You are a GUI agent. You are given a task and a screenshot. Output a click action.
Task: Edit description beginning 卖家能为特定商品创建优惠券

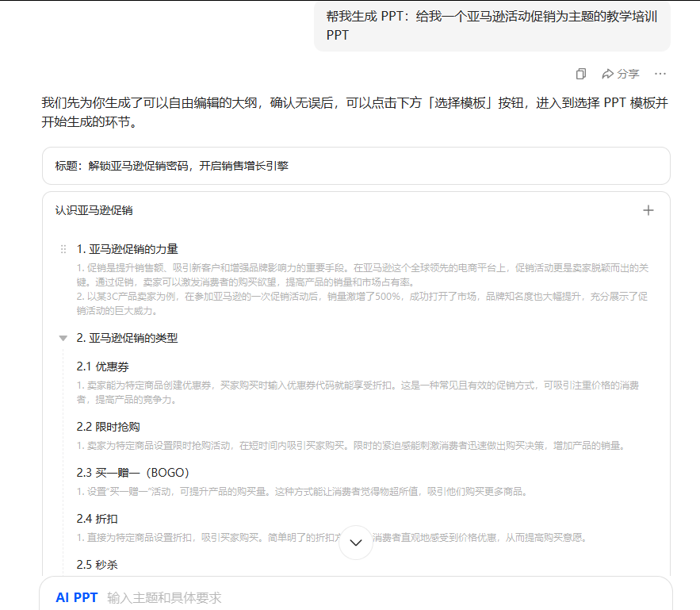tap(358, 392)
